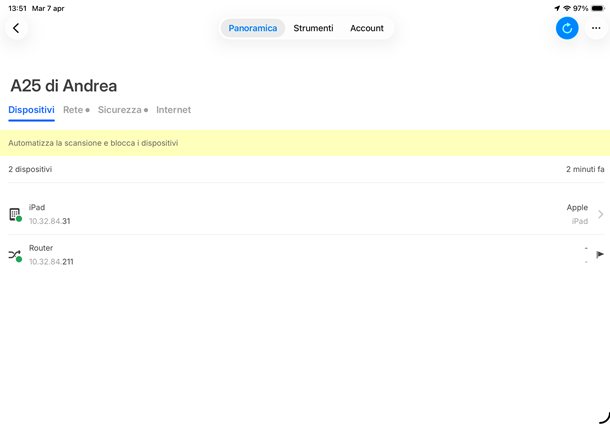This screenshot has height=426, width=610.
Task: Click the Router shuffle-arrows icon
Action: click(x=15, y=256)
